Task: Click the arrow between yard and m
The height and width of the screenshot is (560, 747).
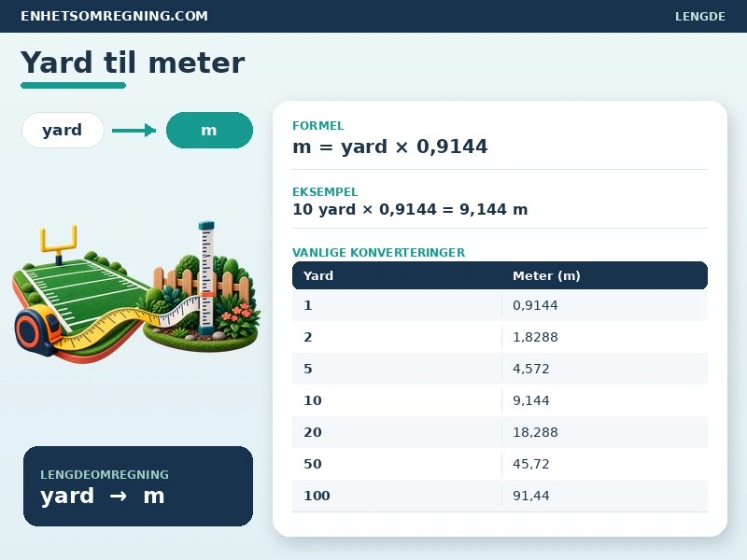Action: tap(134, 130)
